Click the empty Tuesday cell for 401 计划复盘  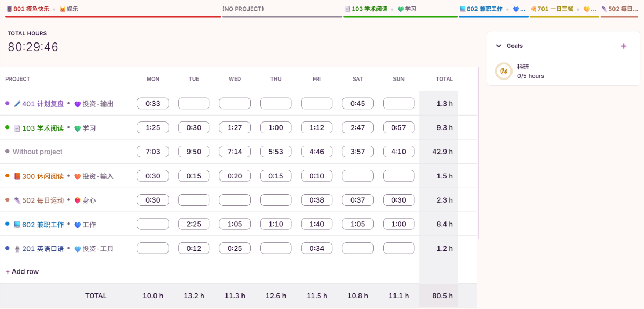[194, 103]
